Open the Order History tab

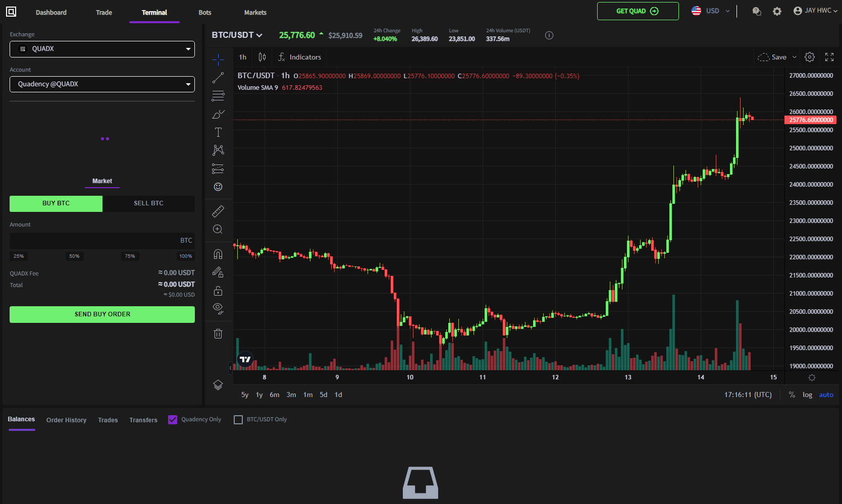(x=66, y=420)
